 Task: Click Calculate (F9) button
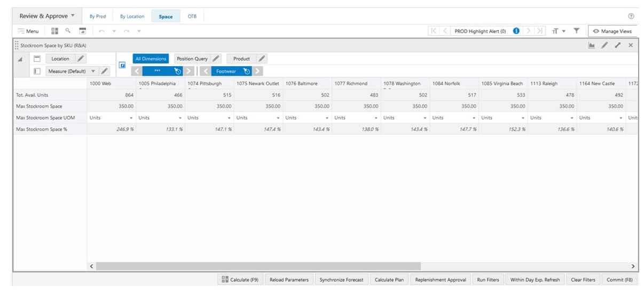[x=240, y=280]
